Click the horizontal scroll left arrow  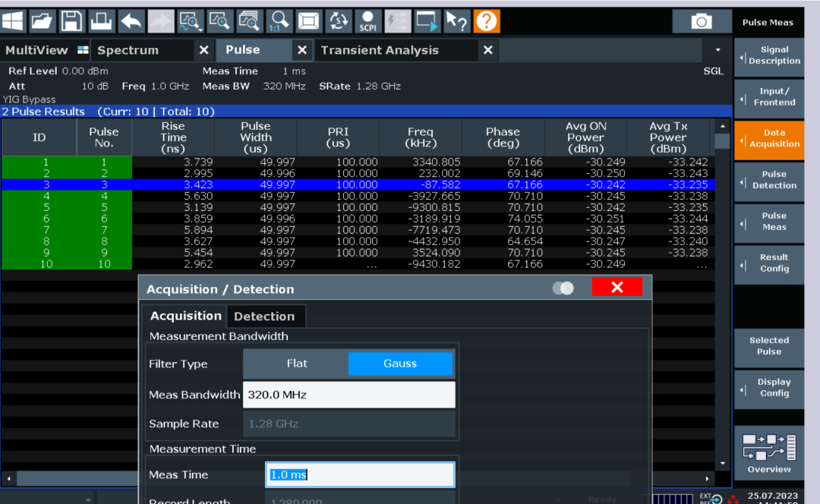click(x=8, y=478)
